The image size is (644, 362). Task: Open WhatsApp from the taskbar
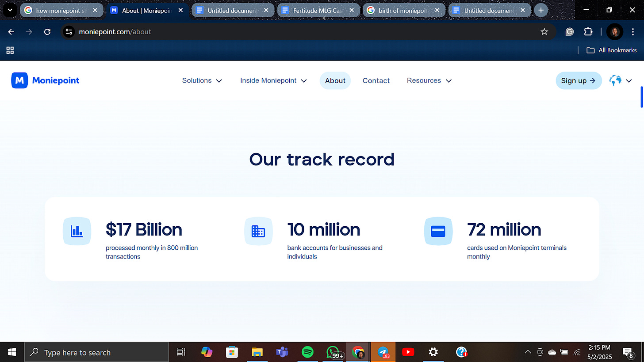tap(333, 352)
